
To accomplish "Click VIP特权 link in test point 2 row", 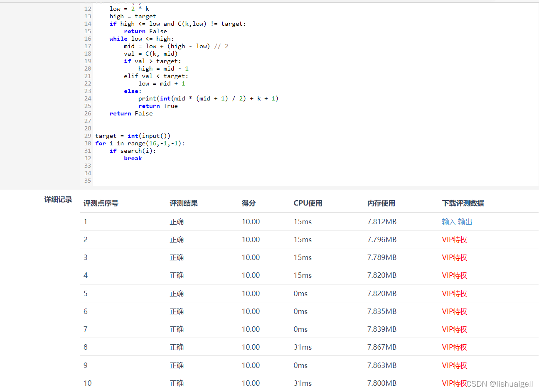I will coord(455,240).
